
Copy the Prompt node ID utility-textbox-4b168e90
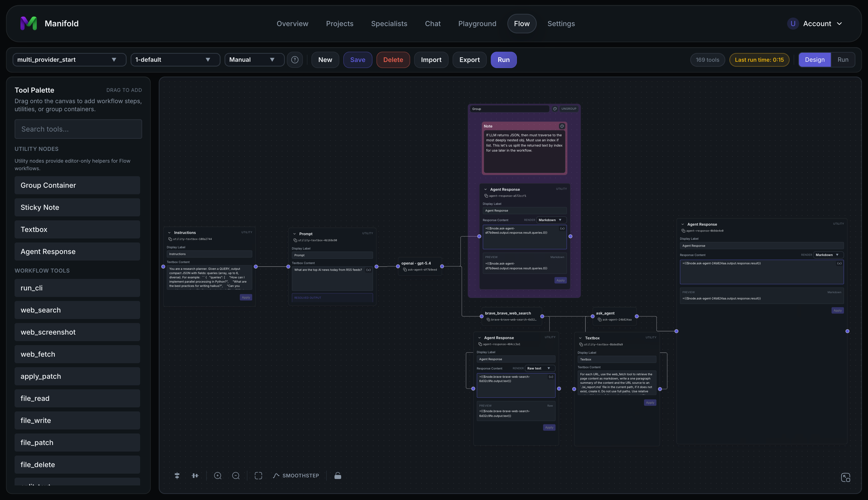tap(295, 240)
